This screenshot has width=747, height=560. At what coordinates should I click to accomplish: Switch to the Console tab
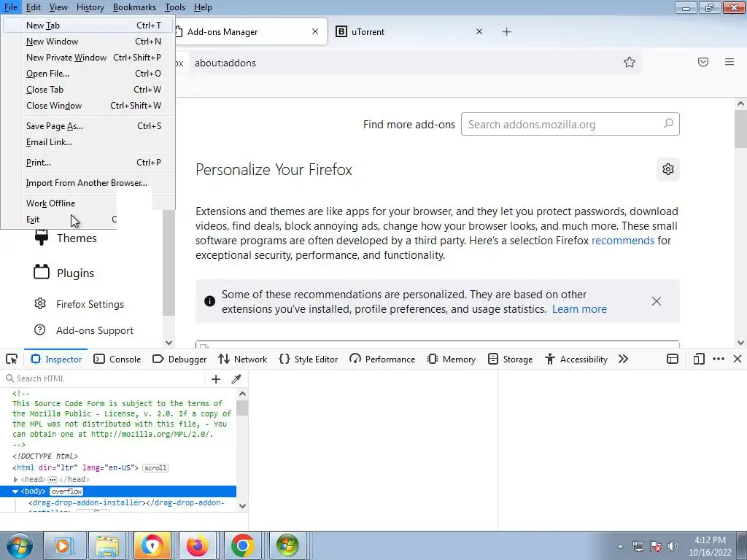coord(117,359)
